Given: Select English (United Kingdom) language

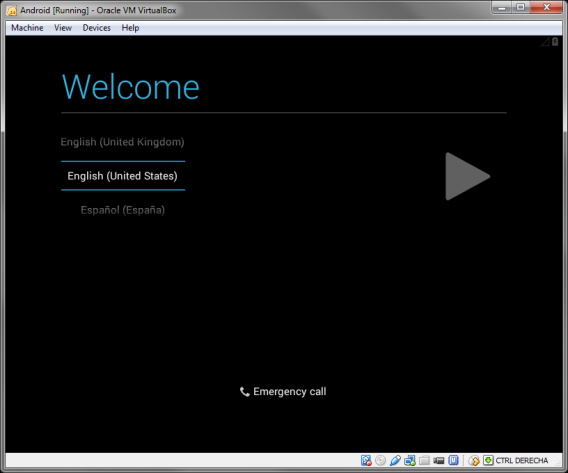Looking at the screenshot, I should 122,142.
